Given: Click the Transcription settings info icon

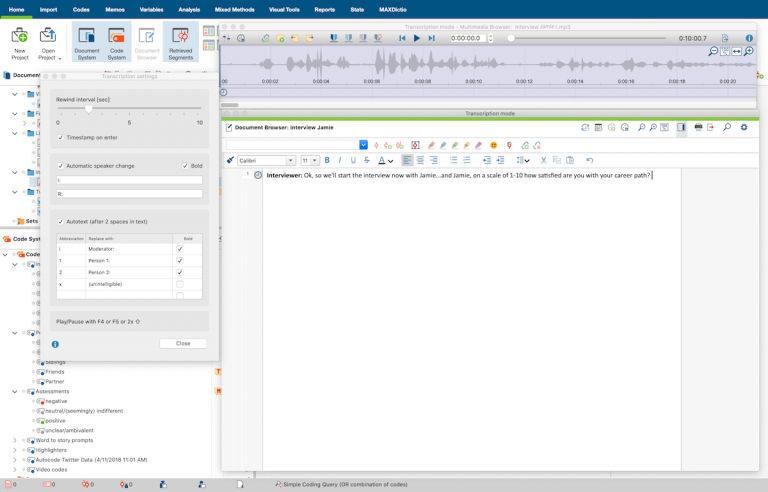Looking at the screenshot, I should pos(55,344).
